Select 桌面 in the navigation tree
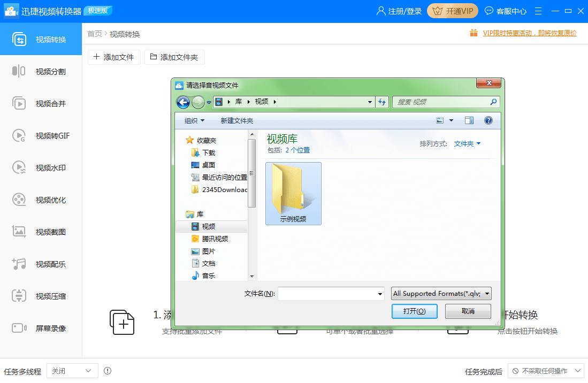 tap(209, 165)
